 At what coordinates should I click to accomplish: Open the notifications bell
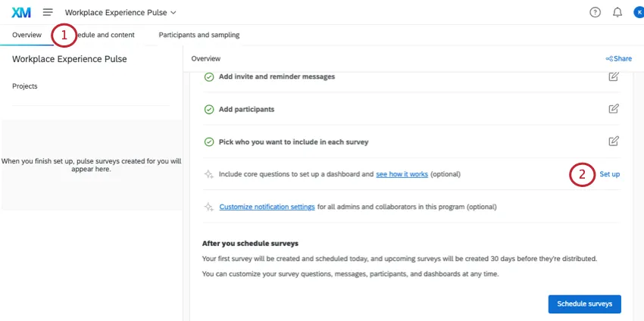point(617,12)
